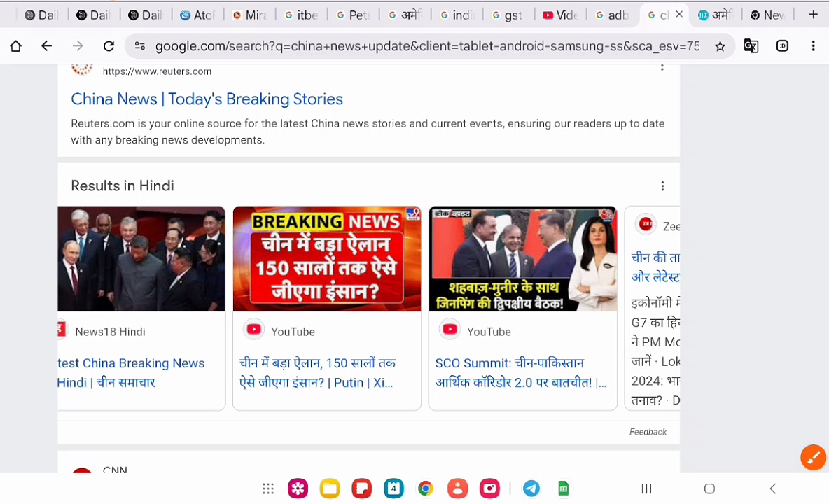Open '150 सालों तक' YouTube video link

(317, 372)
